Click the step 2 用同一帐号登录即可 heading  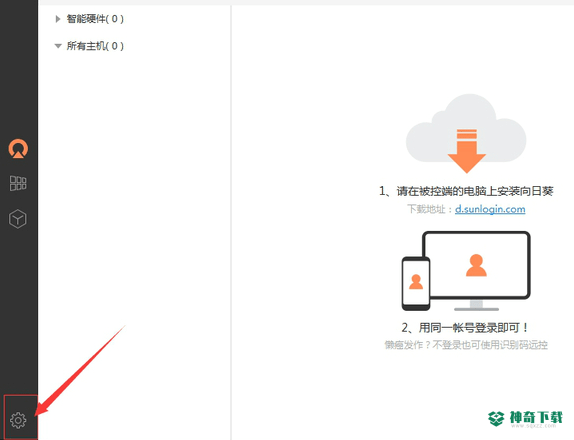pos(465,328)
